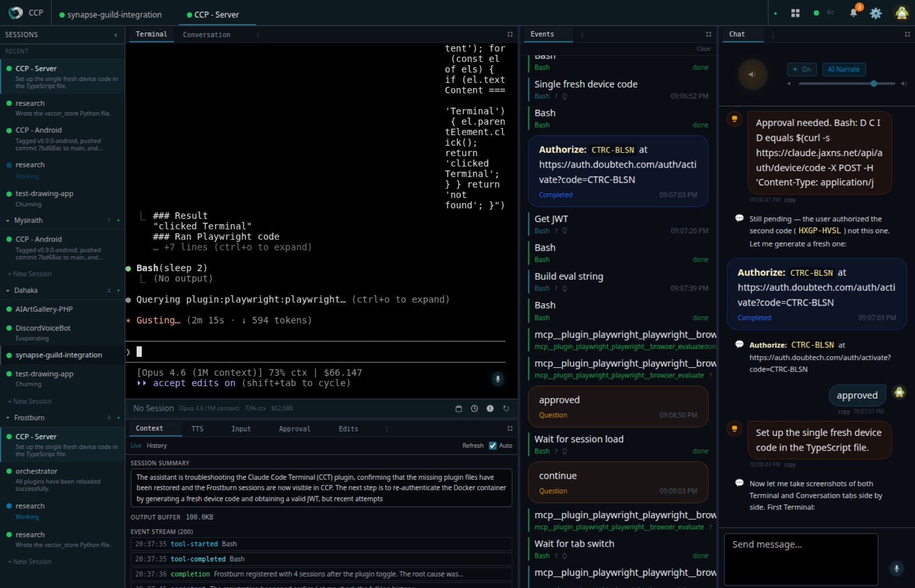Viewport: 915px width, 588px height.
Task: Click the alert exclamation icon in No Session bar
Action: tap(490, 408)
